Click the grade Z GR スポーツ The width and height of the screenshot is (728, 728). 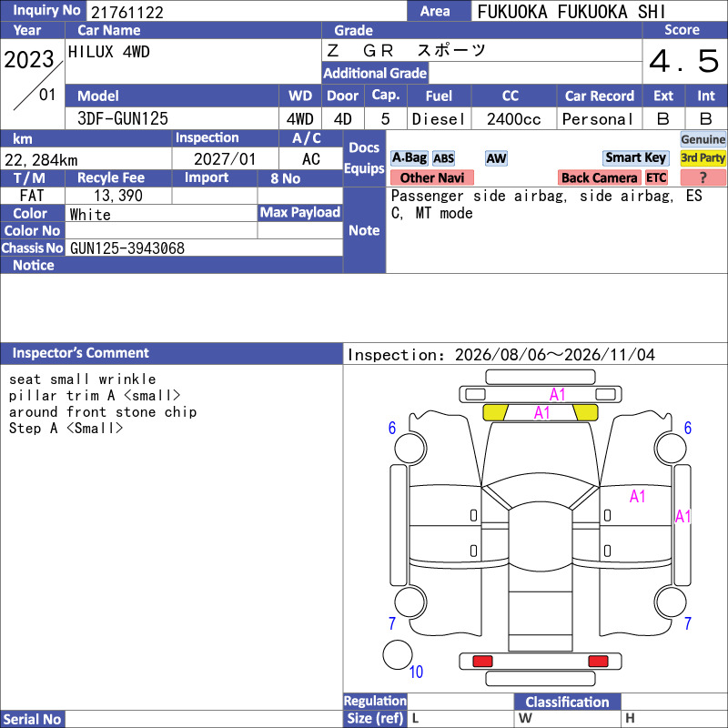406,50
